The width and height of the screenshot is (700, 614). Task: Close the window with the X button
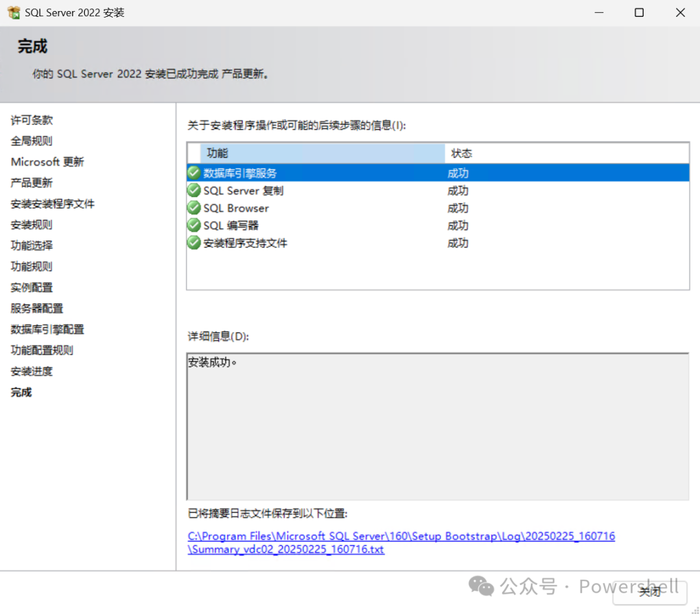(x=681, y=12)
